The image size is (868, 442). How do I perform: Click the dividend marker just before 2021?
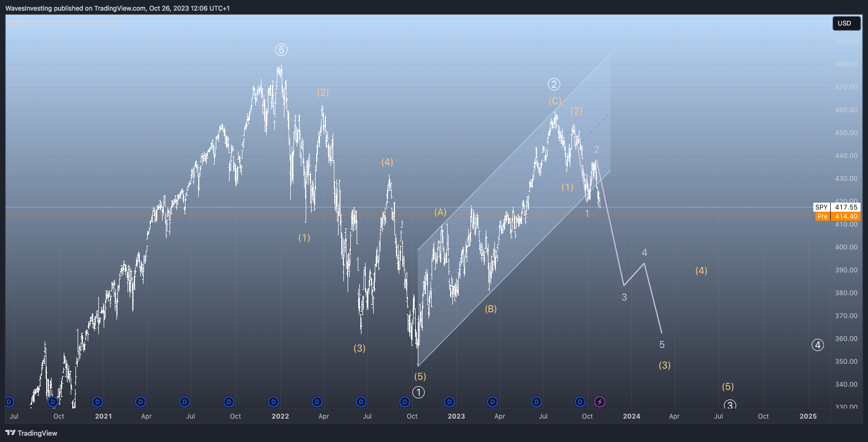[x=97, y=402]
